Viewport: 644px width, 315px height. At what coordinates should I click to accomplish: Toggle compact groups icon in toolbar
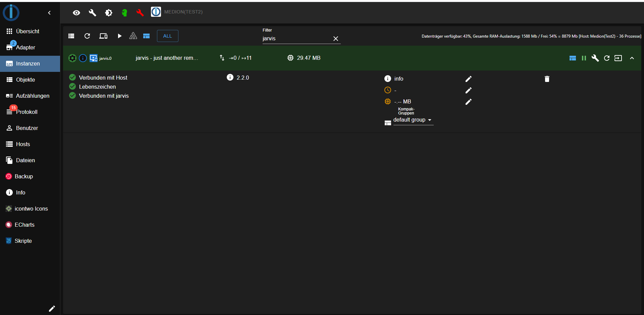pyautogui.click(x=146, y=36)
